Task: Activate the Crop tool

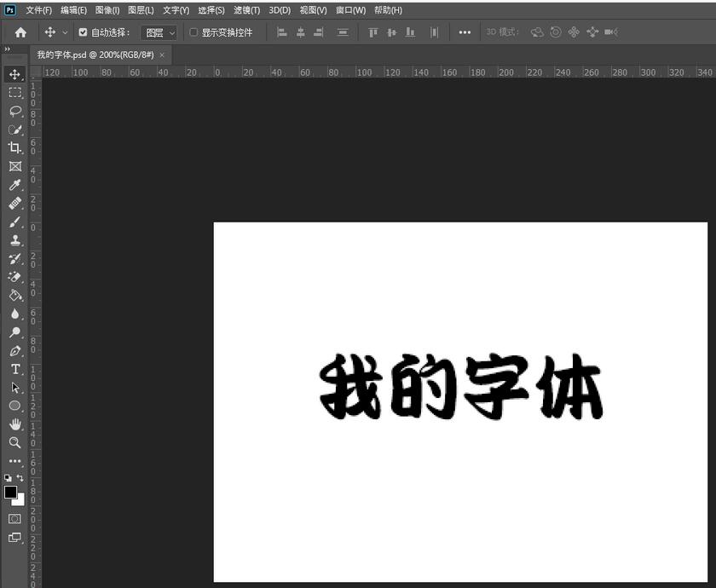Action: point(14,147)
